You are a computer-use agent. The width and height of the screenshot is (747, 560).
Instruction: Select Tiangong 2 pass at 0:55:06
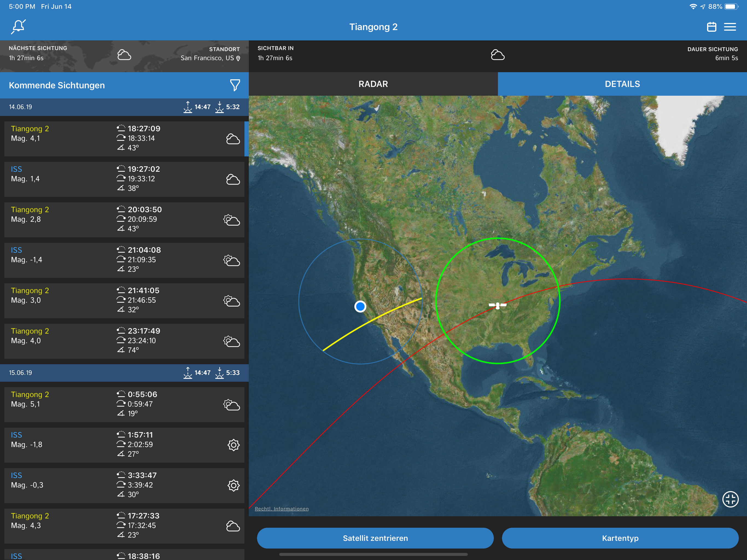point(124,405)
